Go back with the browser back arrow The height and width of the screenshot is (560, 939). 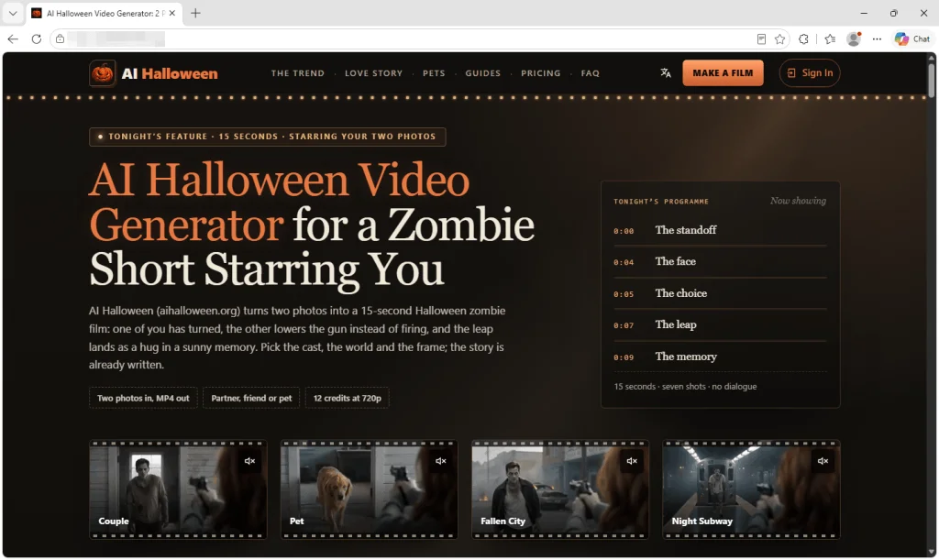(x=13, y=38)
